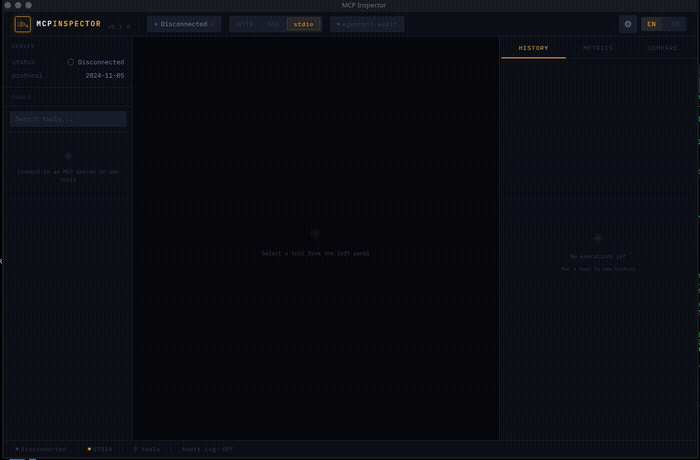Toggle the agentkit audit button
Viewport: 700px width, 460px height.
pos(367,24)
